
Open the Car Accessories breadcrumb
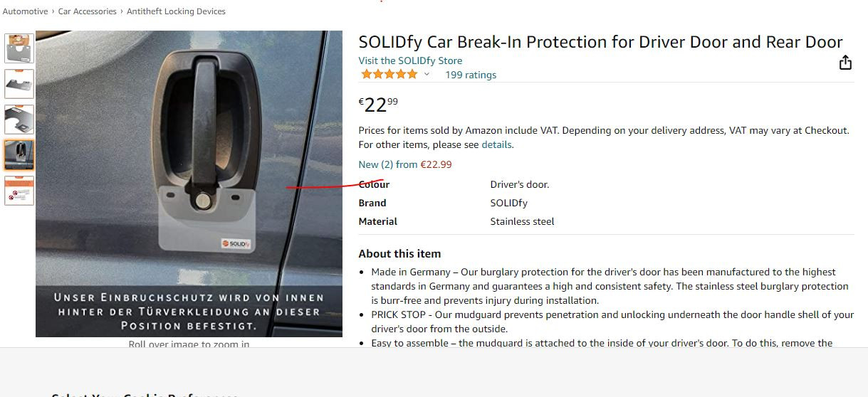[x=87, y=11]
